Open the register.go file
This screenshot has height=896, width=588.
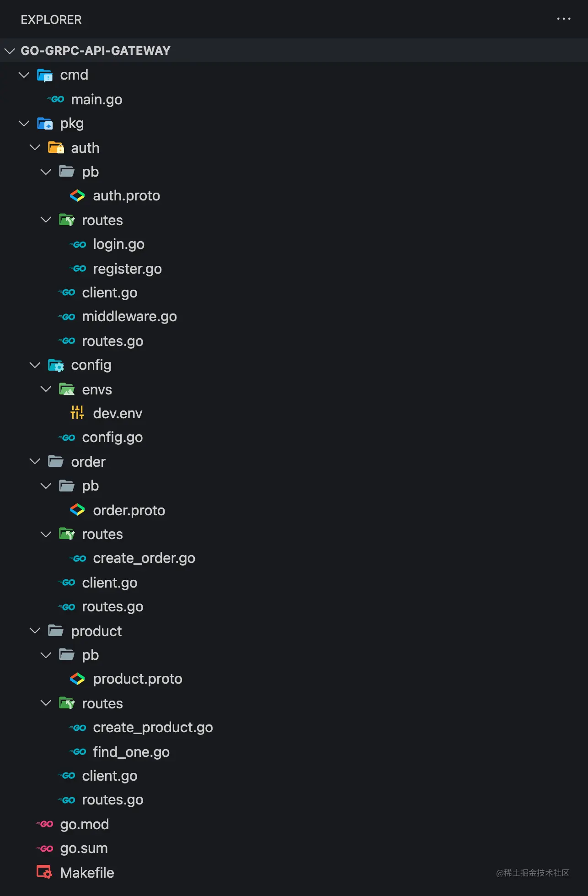coord(127,269)
